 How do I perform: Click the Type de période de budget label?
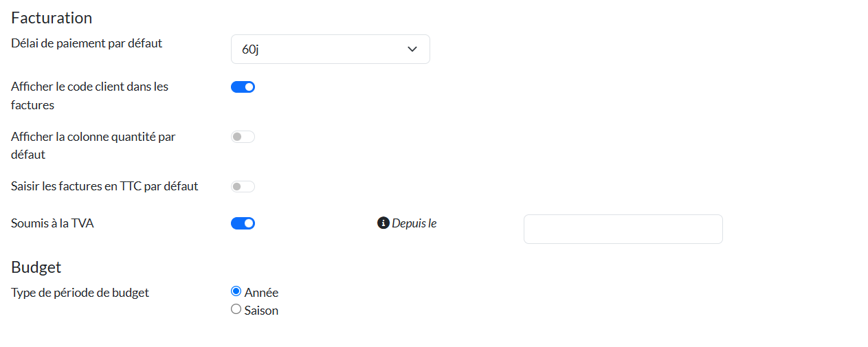click(80, 293)
